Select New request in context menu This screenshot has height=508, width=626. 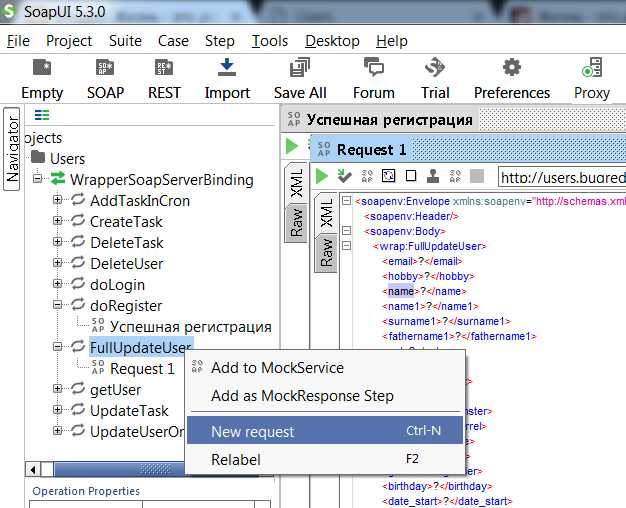(325, 431)
